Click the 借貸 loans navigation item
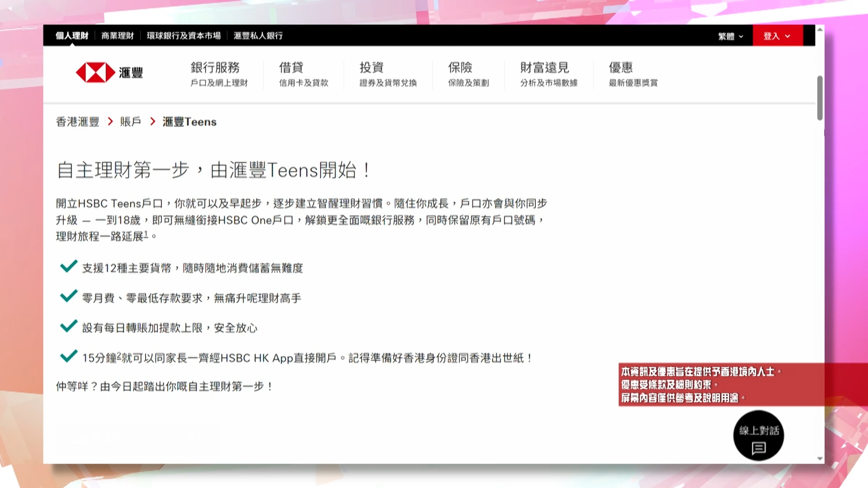The height and width of the screenshot is (488, 868). (292, 75)
